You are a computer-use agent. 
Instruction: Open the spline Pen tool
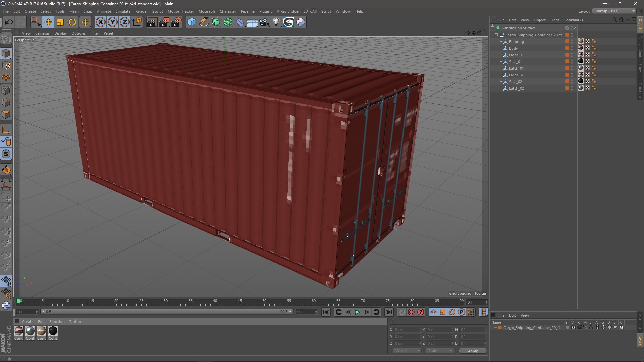coord(204,22)
